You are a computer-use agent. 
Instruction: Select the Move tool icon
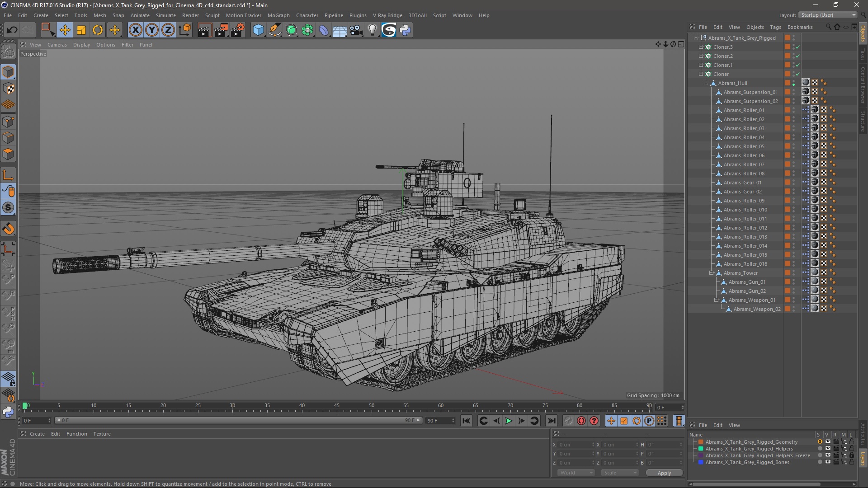[x=65, y=30]
